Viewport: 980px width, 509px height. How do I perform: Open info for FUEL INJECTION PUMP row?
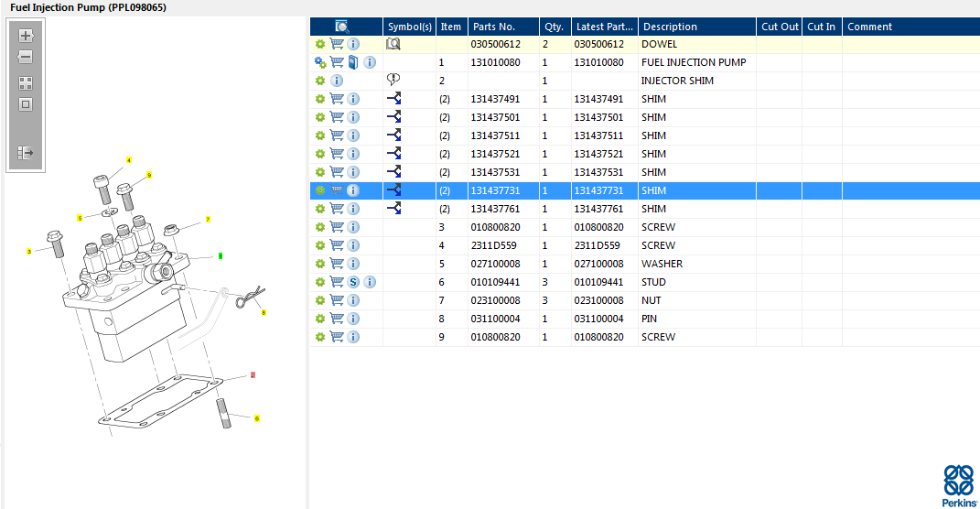(x=370, y=62)
